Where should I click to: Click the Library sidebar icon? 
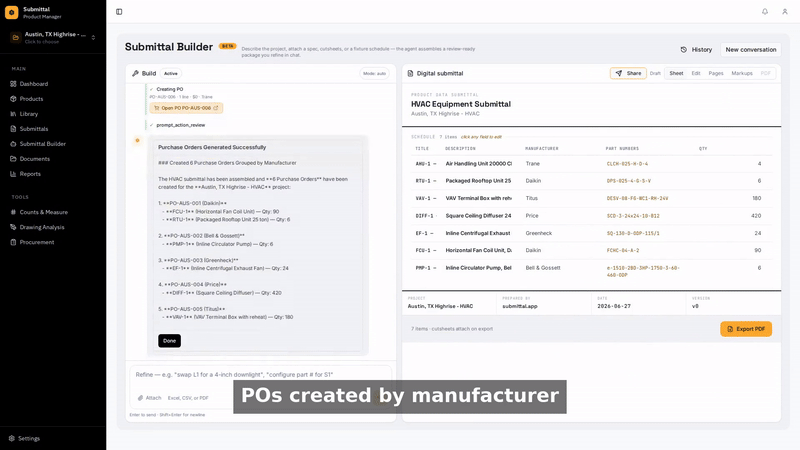coord(13,114)
